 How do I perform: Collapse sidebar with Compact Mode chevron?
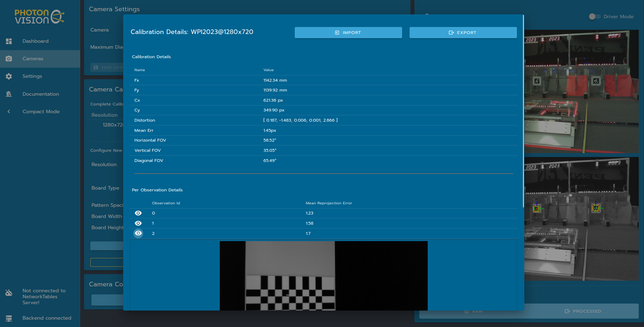[x=9, y=111]
